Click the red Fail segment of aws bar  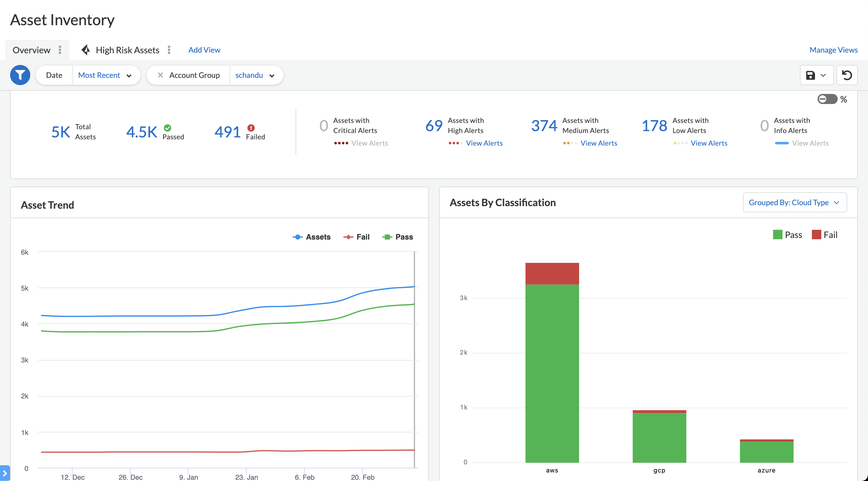click(552, 274)
